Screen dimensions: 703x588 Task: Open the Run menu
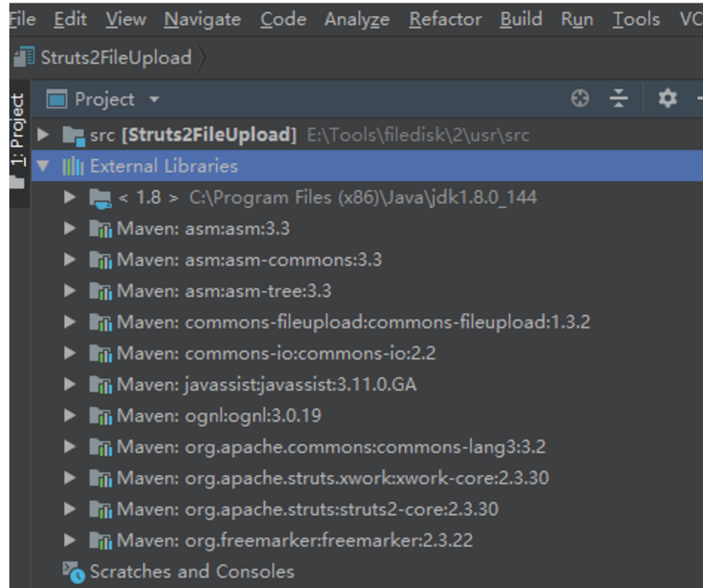[x=577, y=20]
